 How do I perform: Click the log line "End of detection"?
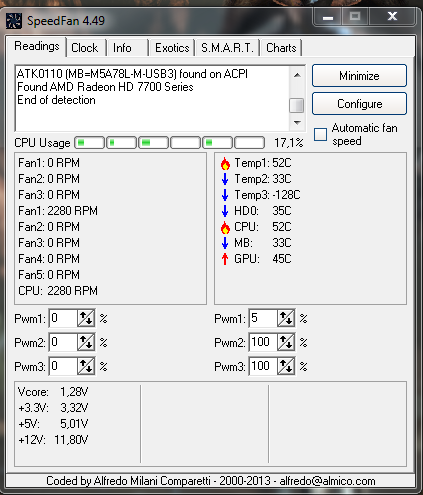(56, 100)
